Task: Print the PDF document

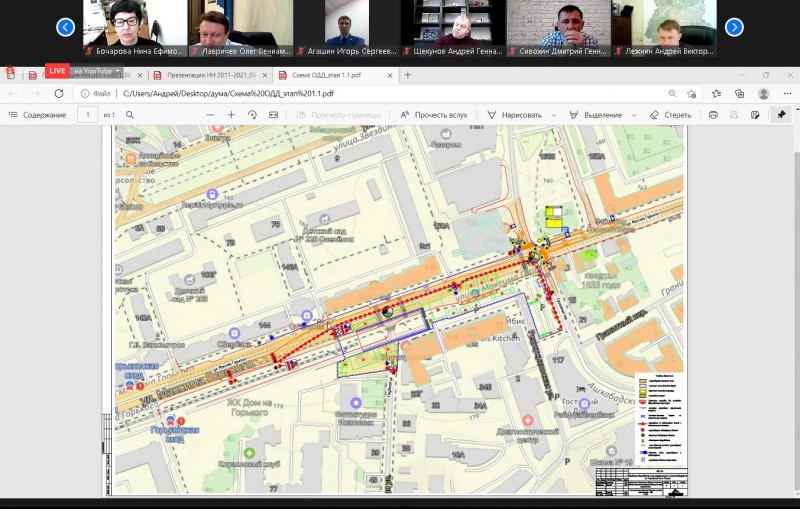Action: 713,115
